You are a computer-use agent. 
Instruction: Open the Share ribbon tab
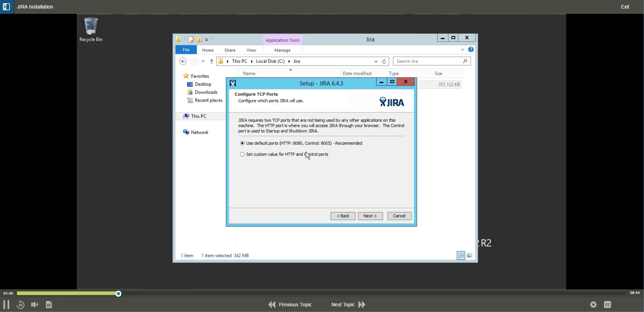coord(230,50)
